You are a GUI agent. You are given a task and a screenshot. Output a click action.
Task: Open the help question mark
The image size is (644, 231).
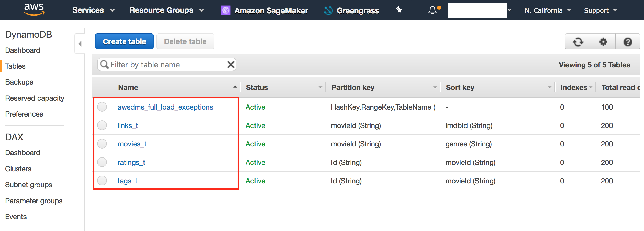point(628,42)
